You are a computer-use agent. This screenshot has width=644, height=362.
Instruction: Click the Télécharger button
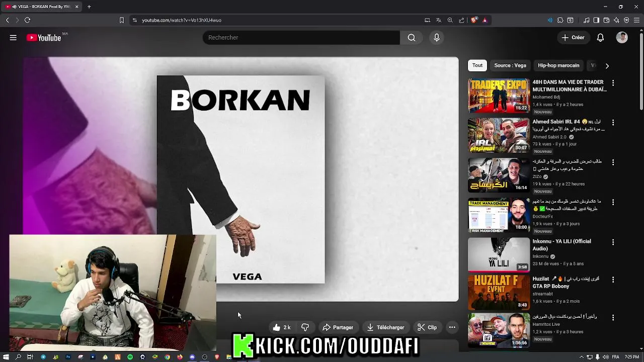pyautogui.click(x=385, y=327)
